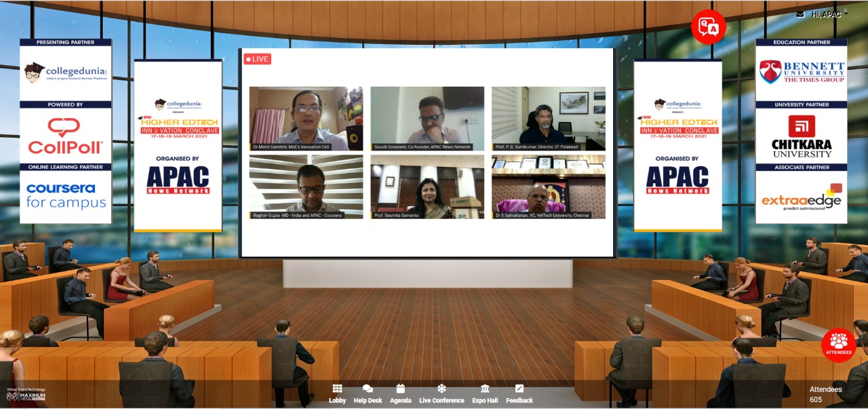Click the Lobby menu label
This screenshot has height=409, width=868.
click(x=337, y=401)
